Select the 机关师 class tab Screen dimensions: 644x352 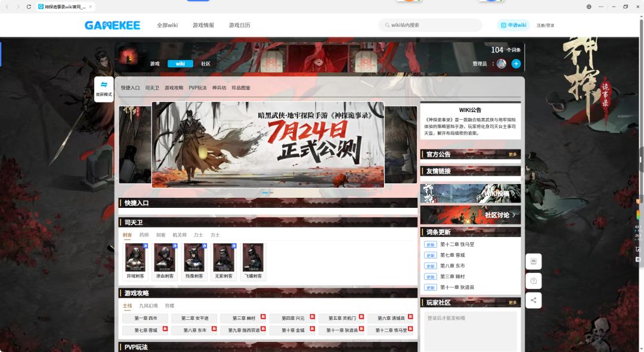point(179,235)
